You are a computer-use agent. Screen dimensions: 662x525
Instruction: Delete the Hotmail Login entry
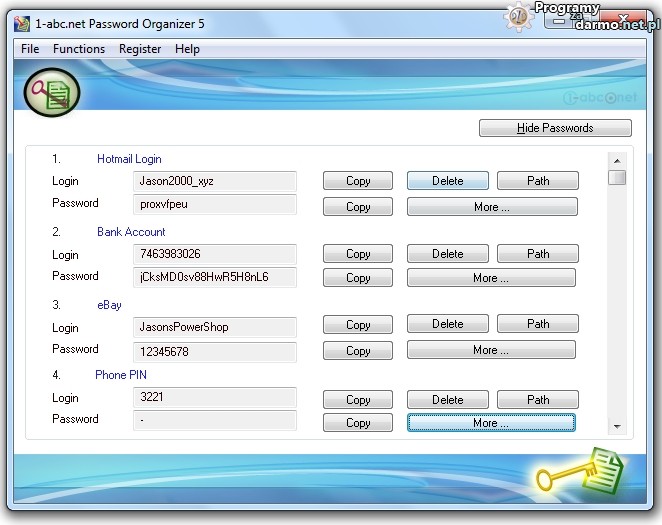(x=447, y=181)
